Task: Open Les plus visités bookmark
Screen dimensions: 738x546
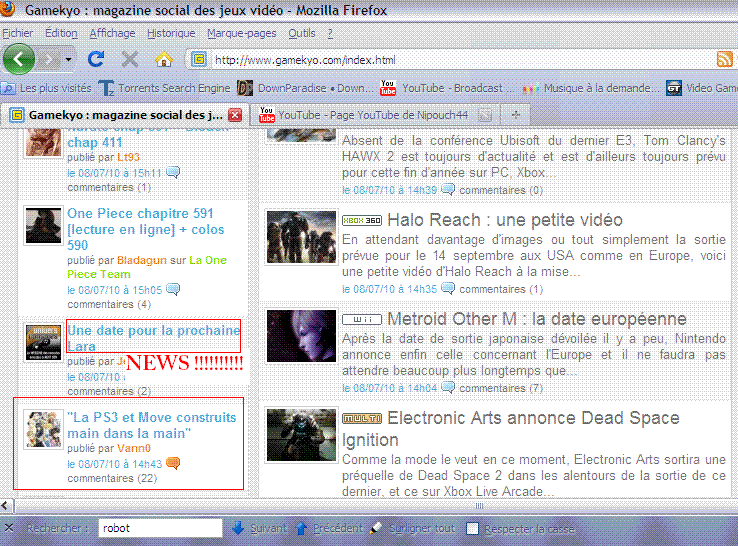Action: point(47,88)
